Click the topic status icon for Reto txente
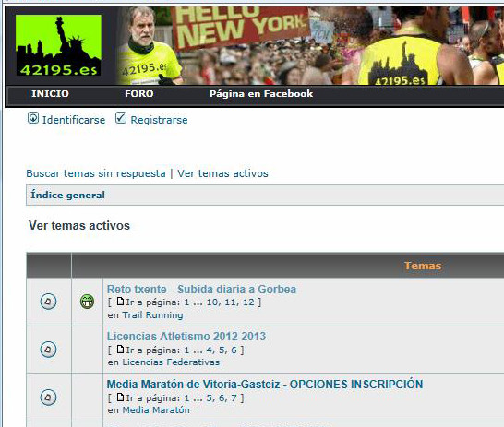This screenshot has width=504, height=427. (48, 302)
